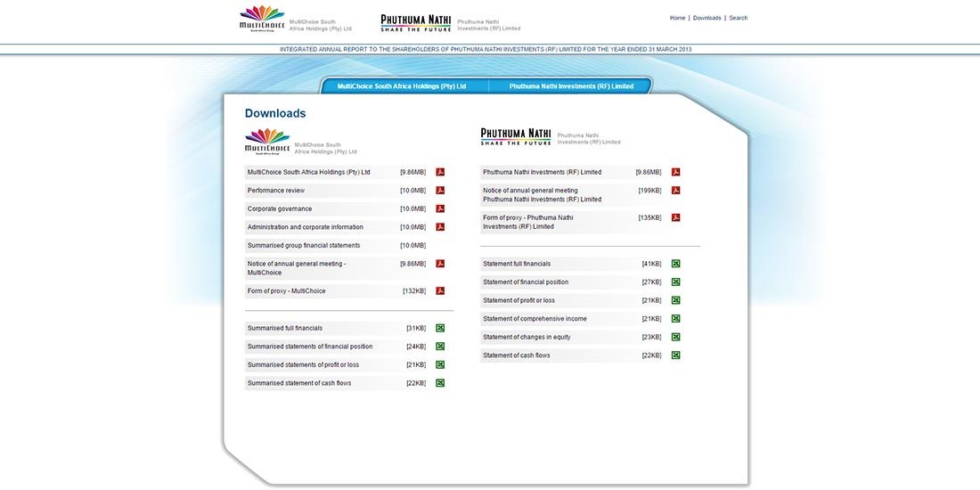Image resolution: width=980 pixels, height=490 pixels.
Task: Open PDF icon for MultiChoice annual general meeting notice
Action: [440, 264]
